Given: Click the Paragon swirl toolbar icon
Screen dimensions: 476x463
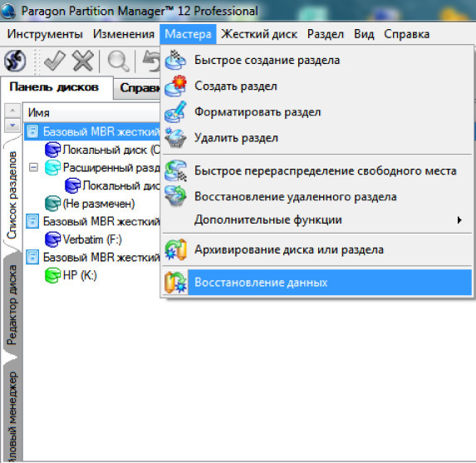Looking at the screenshot, I should coord(15,61).
